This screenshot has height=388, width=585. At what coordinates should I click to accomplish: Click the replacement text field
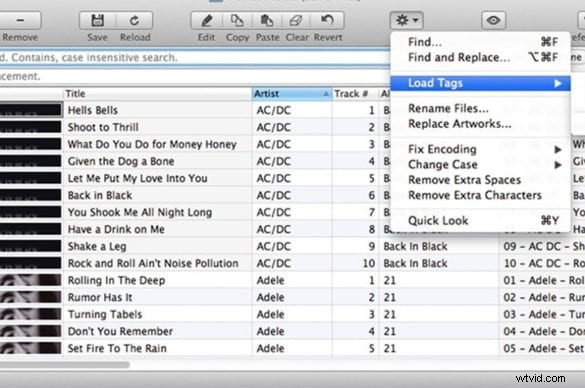[x=194, y=76]
